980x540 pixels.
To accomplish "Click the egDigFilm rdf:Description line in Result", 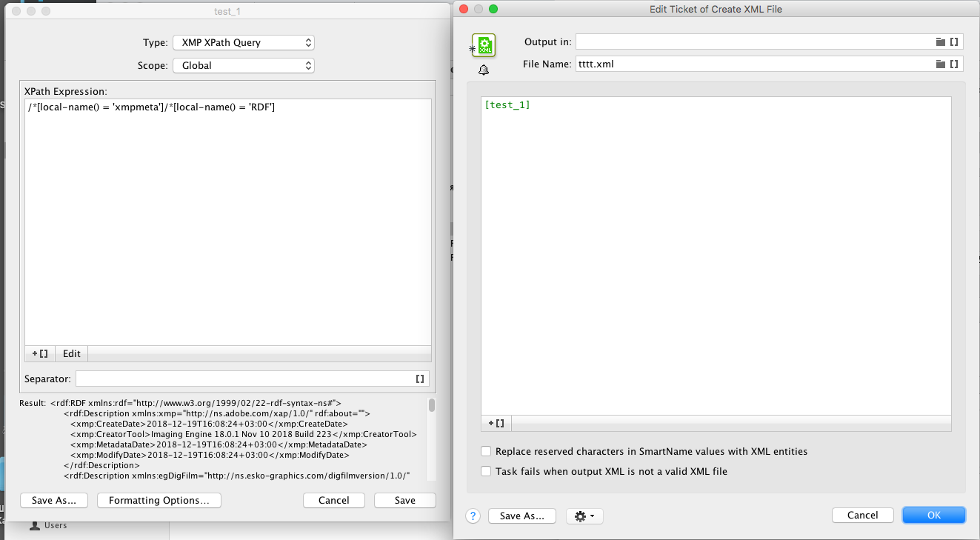I will point(236,476).
